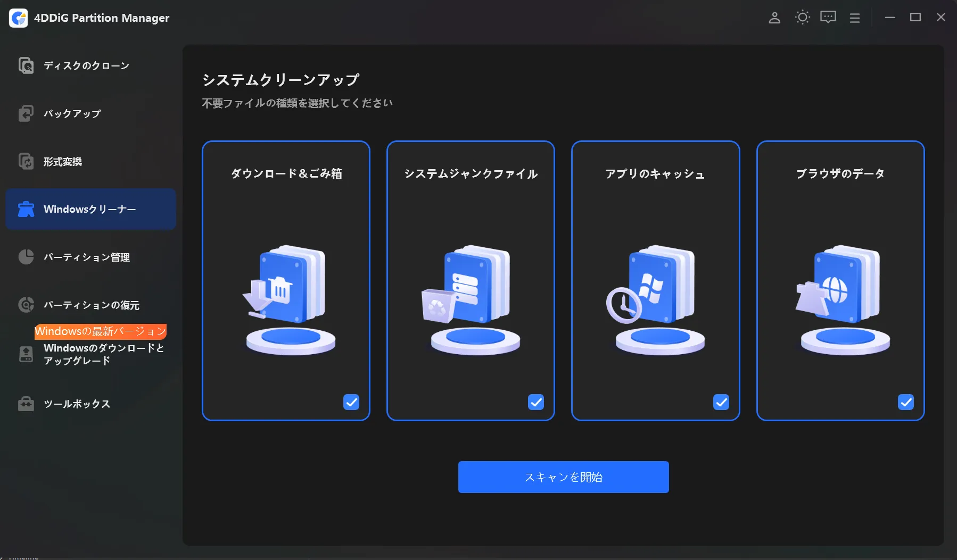Click the パーティションの復元 sidebar icon
The image size is (957, 560).
pyautogui.click(x=26, y=305)
